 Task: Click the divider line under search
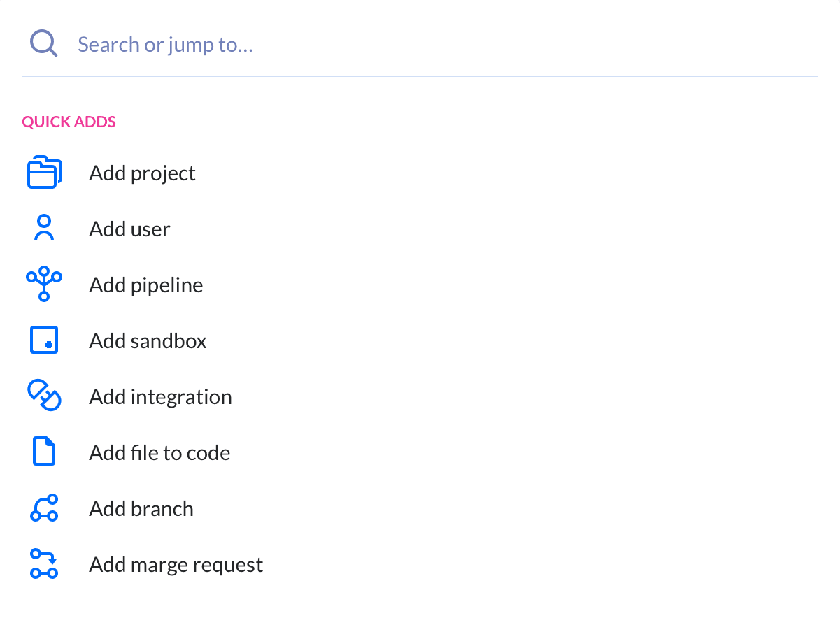click(420, 76)
